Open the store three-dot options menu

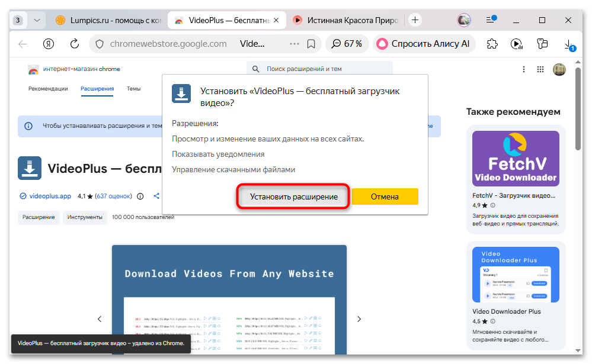[x=523, y=69]
